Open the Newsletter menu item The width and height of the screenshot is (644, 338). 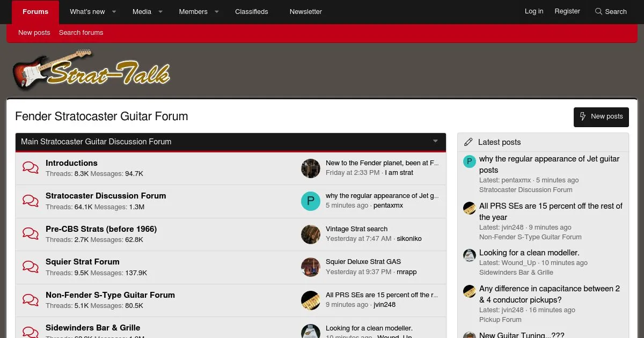(306, 12)
